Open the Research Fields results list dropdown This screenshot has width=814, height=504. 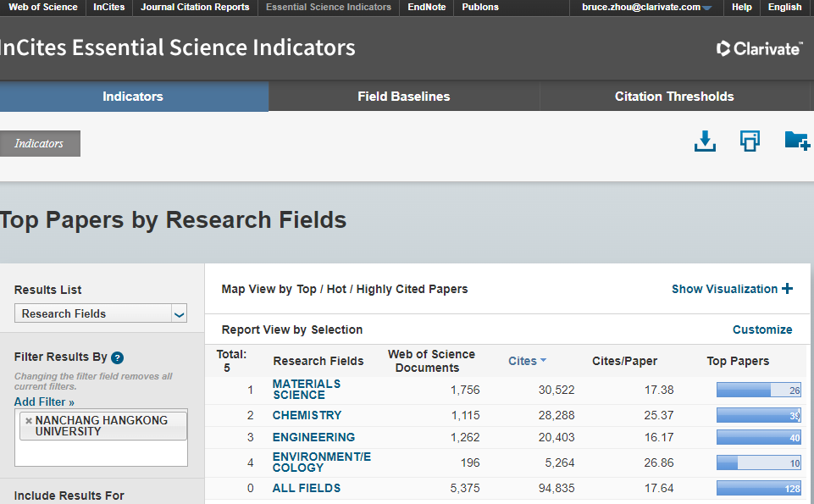[101, 313]
